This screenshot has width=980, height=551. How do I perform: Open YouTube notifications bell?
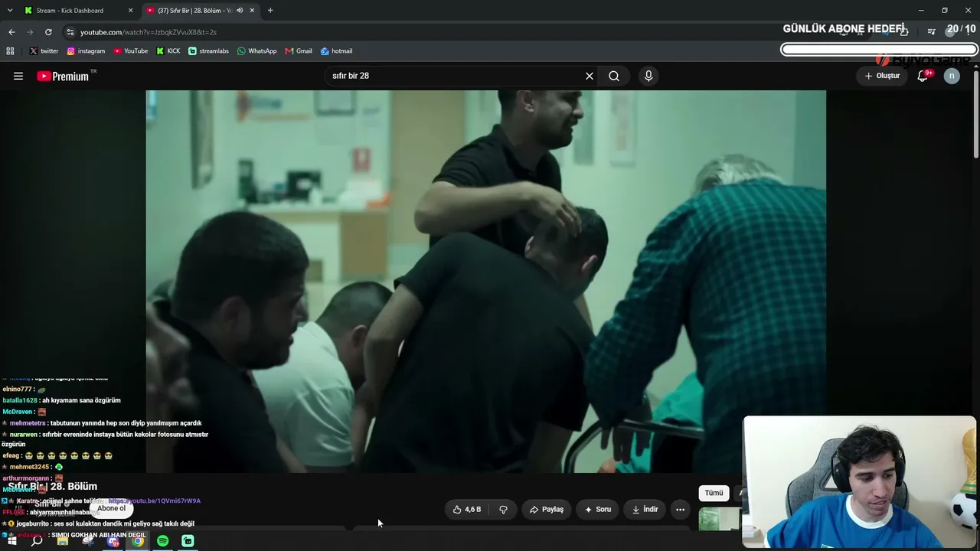pyautogui.click(x=923, y=76)
